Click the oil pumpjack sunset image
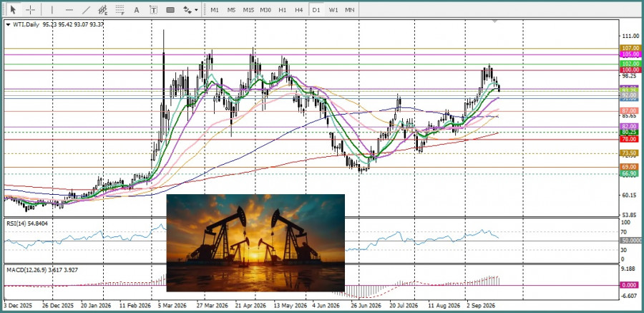The height and width of the screenshot is (313, 644). [255, 243]
